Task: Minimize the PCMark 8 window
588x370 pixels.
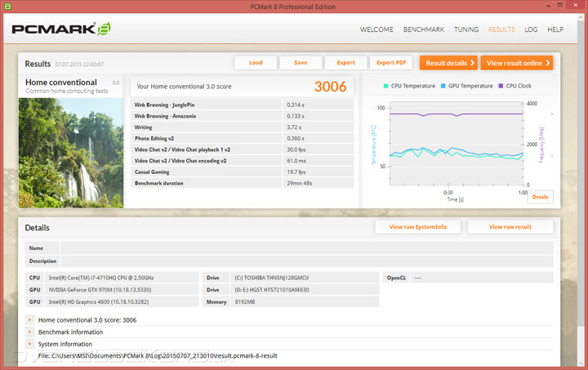Action: click(549, 6)
